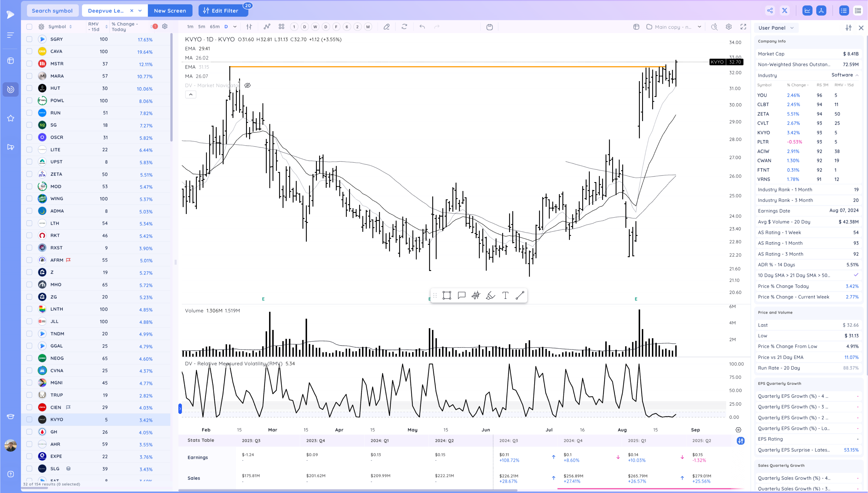Toggle the 10 Day SMA > 21 Day SMA filter checkmark

coord(856,275)
